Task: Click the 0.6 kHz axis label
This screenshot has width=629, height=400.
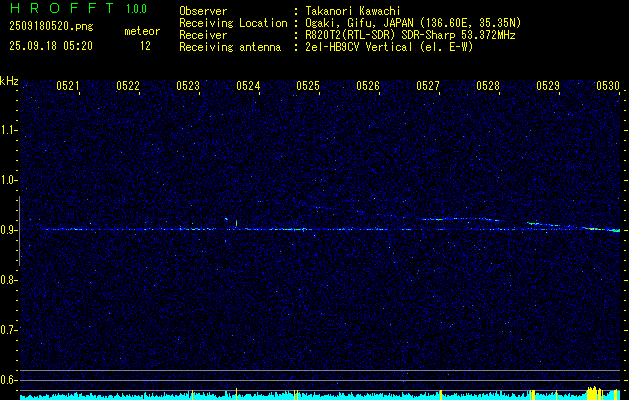Action: [9, 380]
